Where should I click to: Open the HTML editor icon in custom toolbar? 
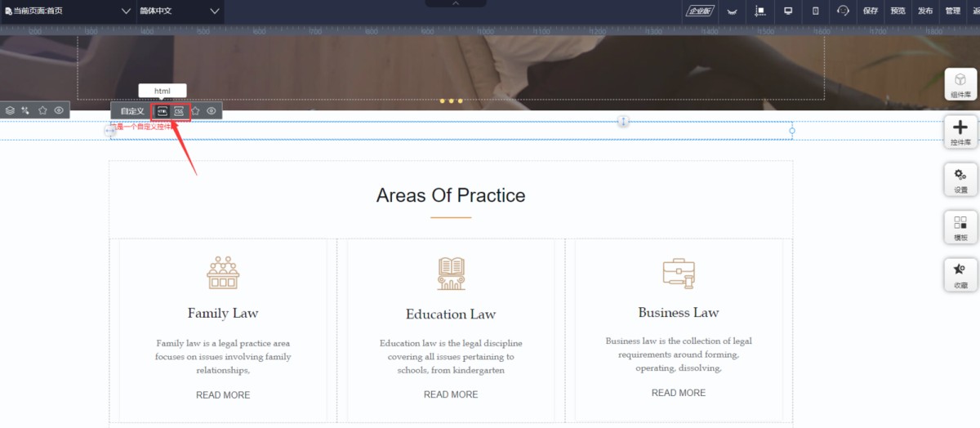click(163, 111)
